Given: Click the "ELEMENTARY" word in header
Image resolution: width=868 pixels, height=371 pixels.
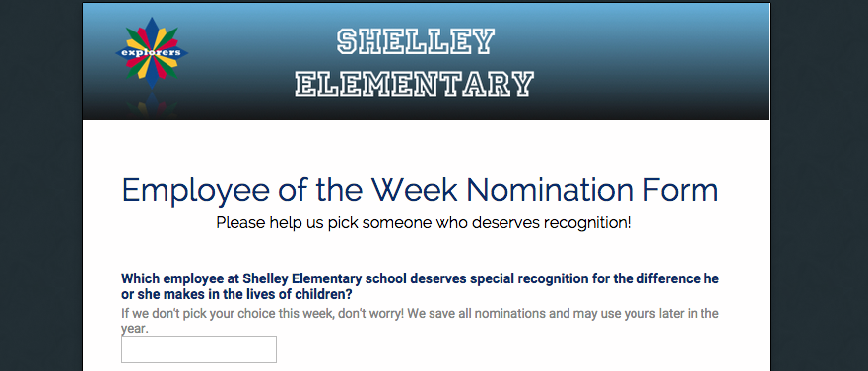Looking at the screenshot, I should click(x=415, y=85).
